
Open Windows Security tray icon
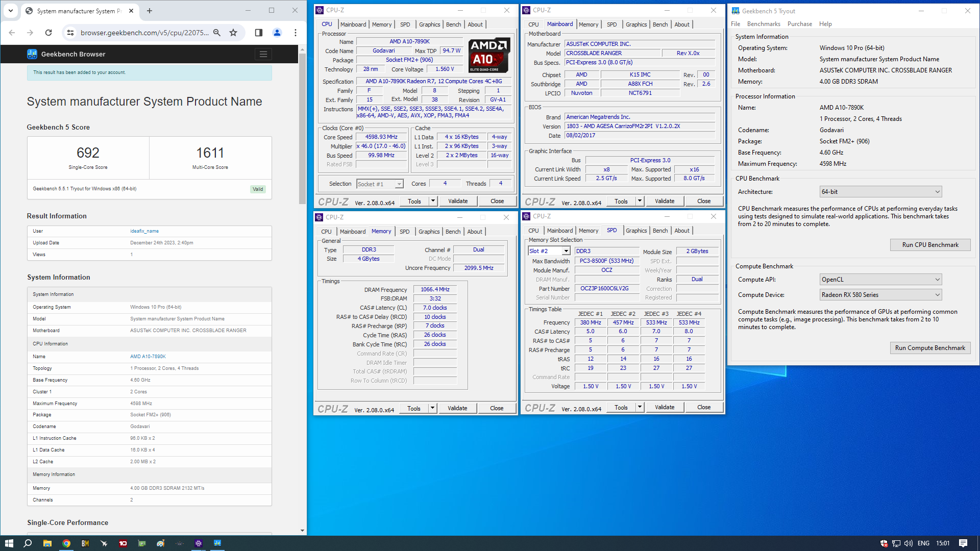(884, 543)
